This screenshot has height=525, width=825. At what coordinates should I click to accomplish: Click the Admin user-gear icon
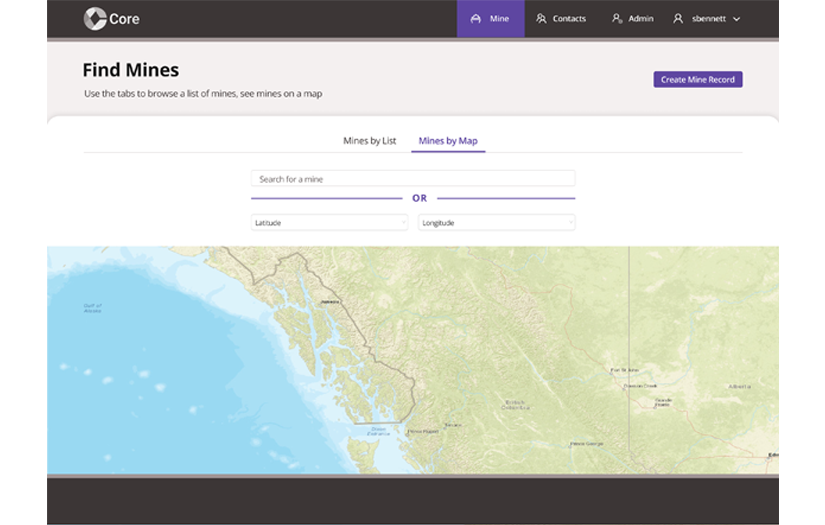click(x=617, y=19)
